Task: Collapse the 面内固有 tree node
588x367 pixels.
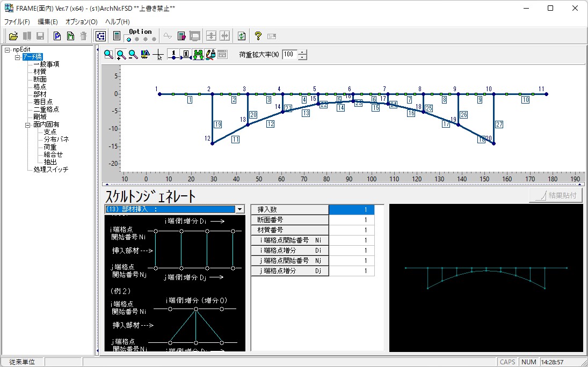Action: click(x=28, y=124)
